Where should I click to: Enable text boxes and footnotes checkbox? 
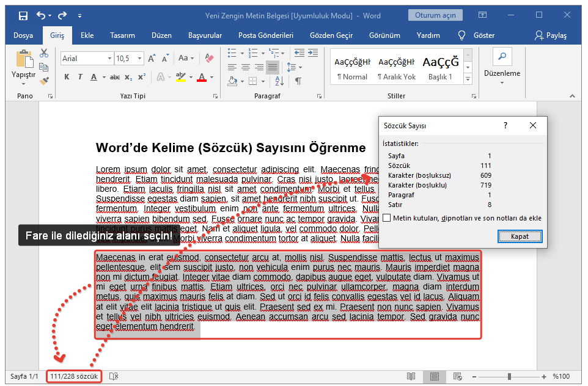point(386,218)
